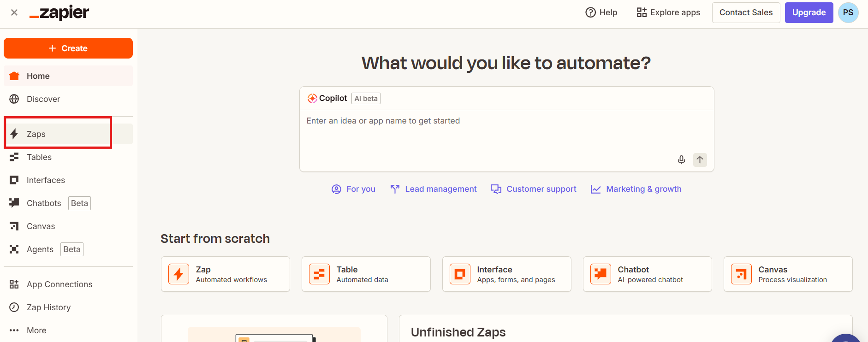Start an Interface from scratch card
The width and height of the screenshot is (868, 342).
coord(507,274)
